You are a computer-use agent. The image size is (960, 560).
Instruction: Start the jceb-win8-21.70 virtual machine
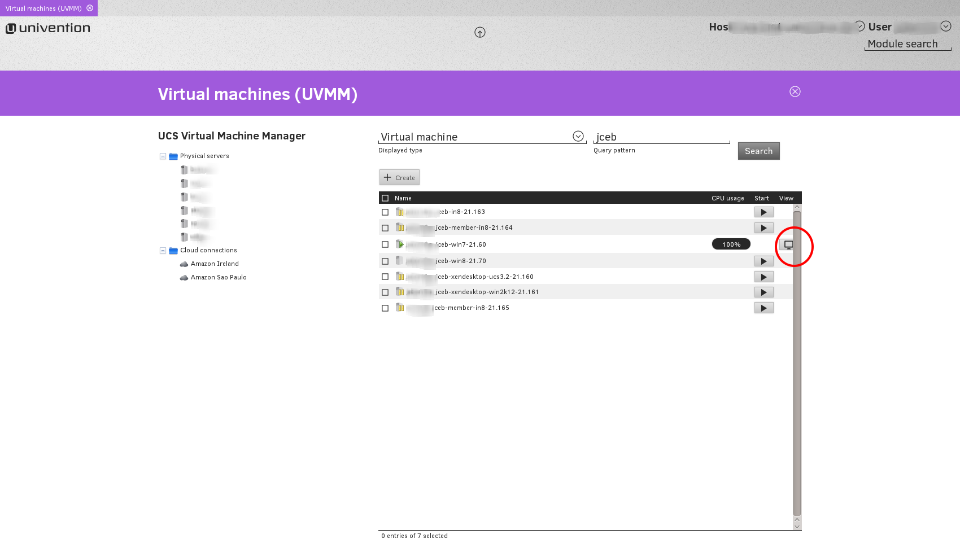(763, 261)
